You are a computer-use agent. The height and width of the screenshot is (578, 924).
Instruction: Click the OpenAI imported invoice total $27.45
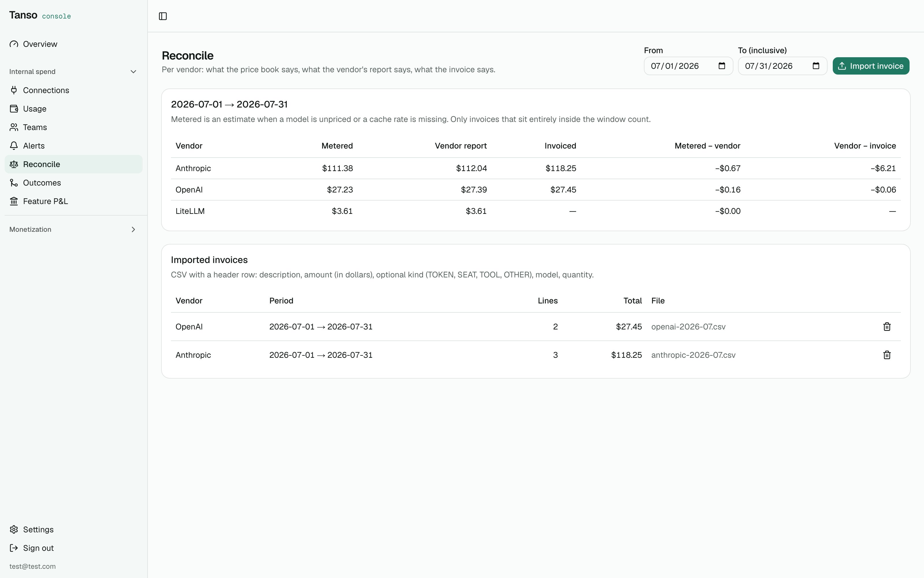[629, 327]
